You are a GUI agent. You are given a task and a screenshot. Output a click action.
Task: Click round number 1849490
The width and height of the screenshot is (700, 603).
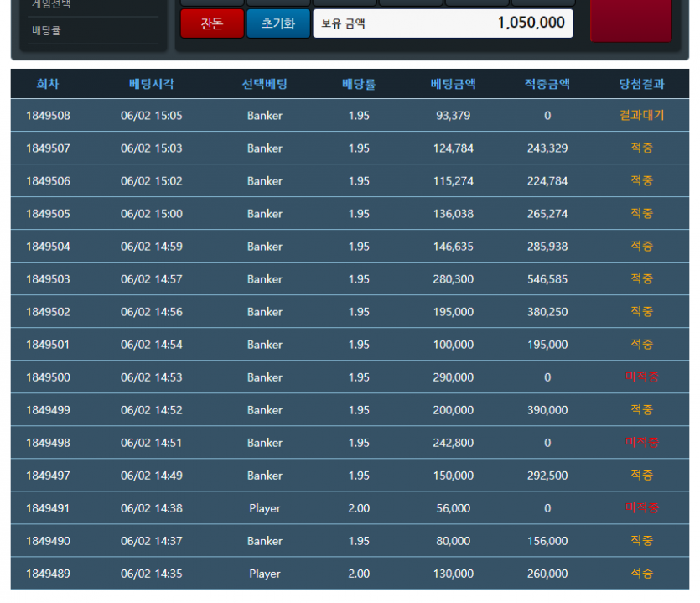pos(48,541)
